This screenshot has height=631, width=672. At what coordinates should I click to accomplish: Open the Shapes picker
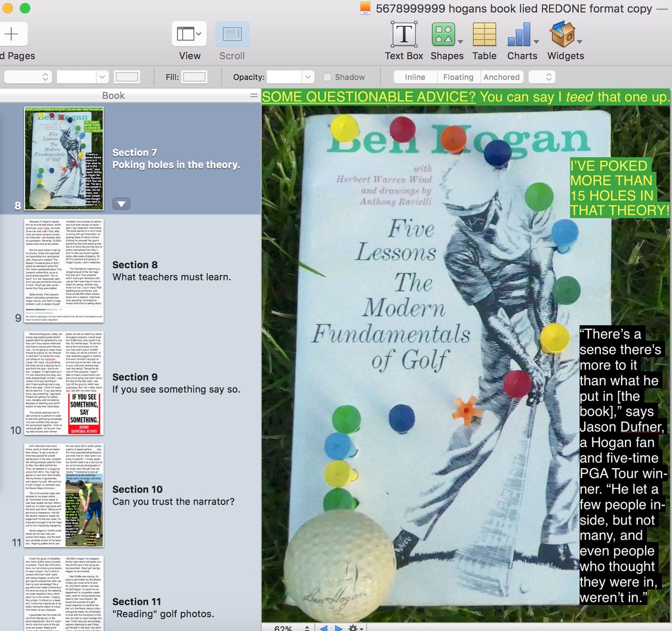[x=443, y=35]
